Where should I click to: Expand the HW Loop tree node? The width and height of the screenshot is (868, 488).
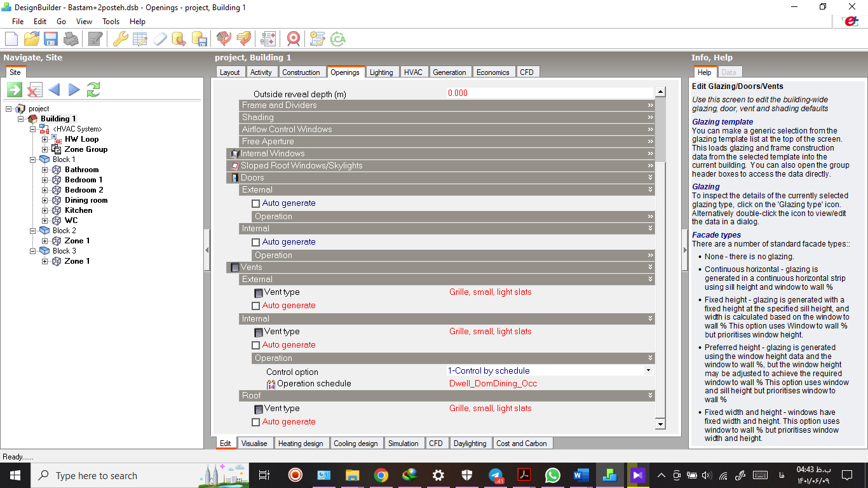(x=45, y=139)
